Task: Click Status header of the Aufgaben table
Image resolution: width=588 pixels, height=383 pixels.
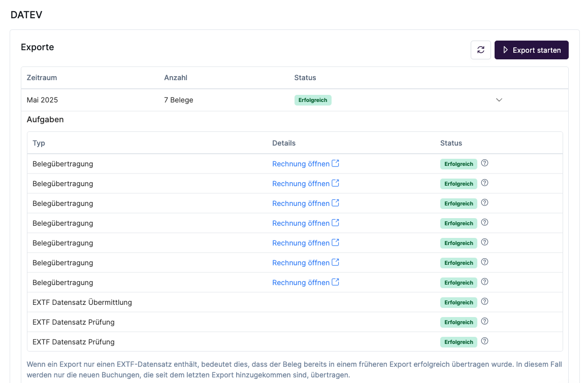Action: click(x=451, y=143)
